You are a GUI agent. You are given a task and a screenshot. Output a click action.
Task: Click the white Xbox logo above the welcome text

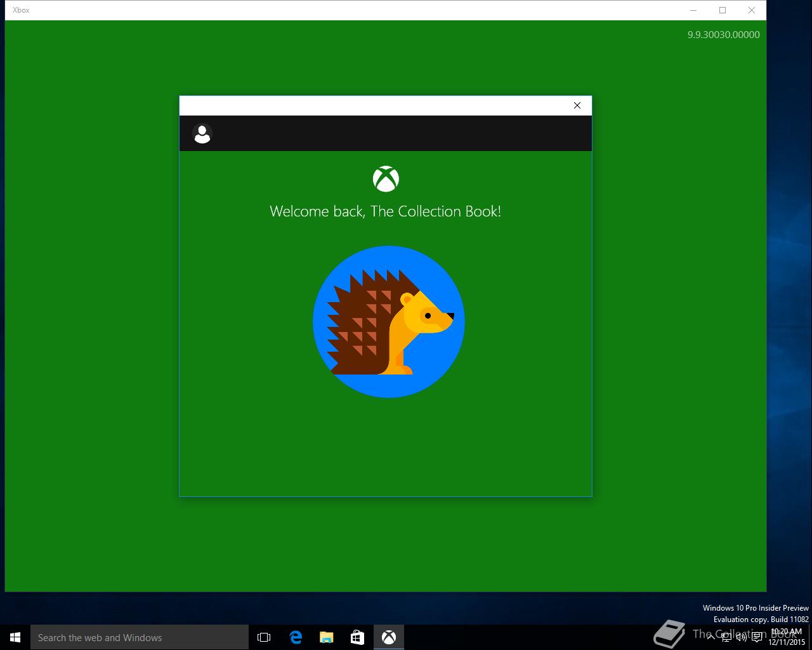point(386,179)
